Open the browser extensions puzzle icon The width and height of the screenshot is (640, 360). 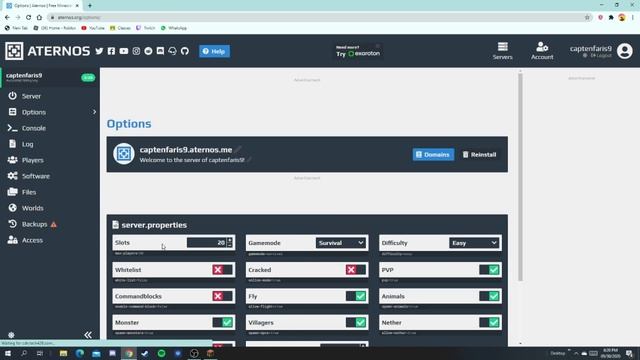(611, 18)
